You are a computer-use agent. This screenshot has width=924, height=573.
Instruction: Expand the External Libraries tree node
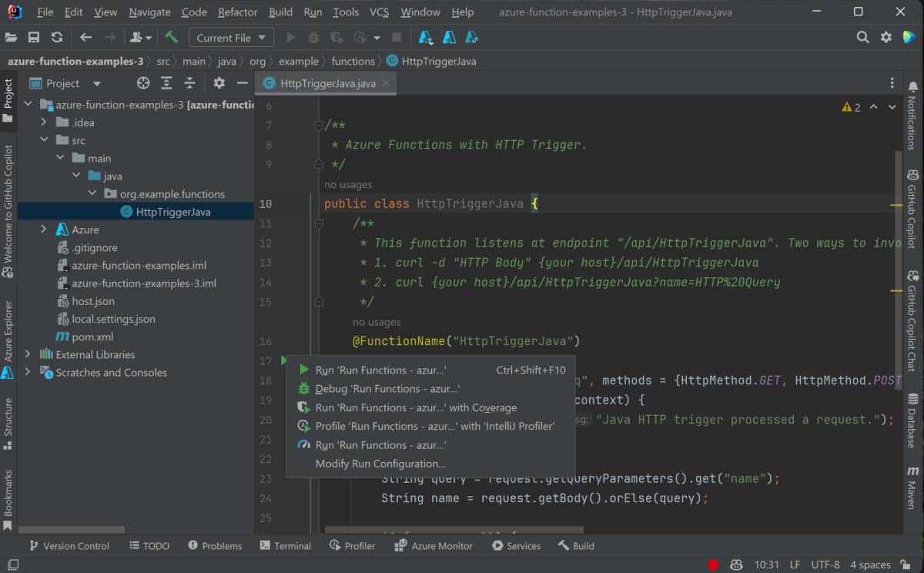28,354
